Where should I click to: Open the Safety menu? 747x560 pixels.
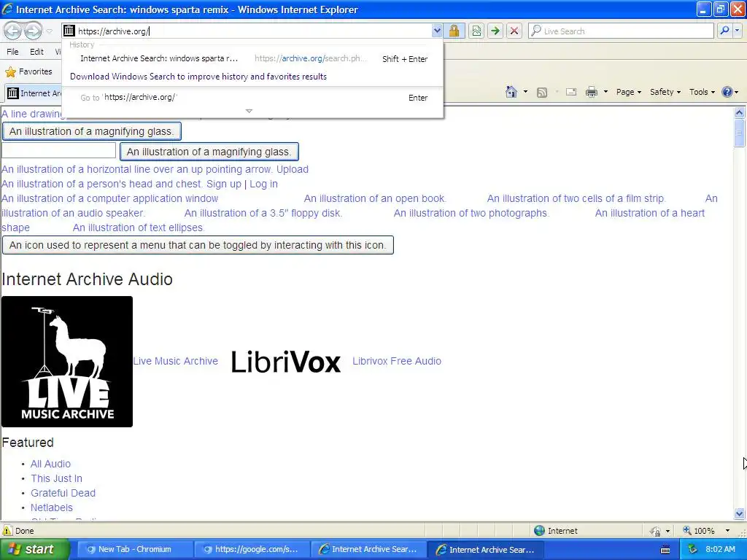665,92
